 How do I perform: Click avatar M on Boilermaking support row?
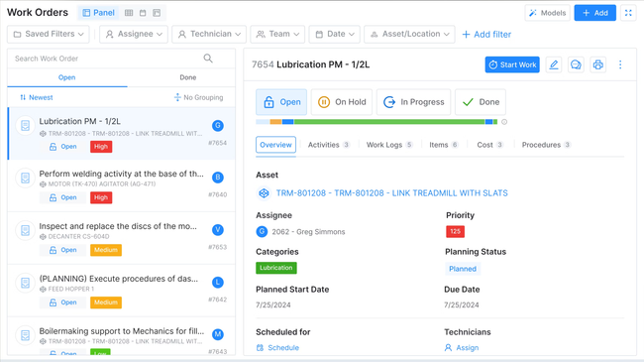tap(218, 334)
